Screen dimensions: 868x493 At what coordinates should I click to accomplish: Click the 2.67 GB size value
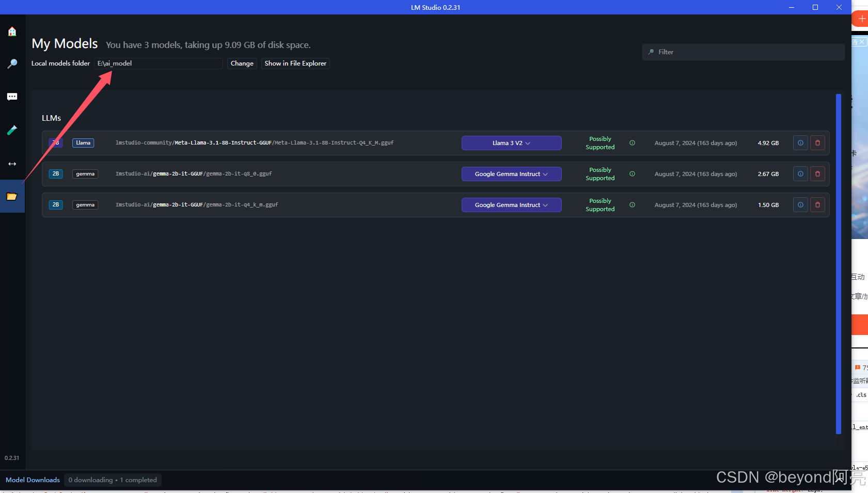click(x=768, y=174)
